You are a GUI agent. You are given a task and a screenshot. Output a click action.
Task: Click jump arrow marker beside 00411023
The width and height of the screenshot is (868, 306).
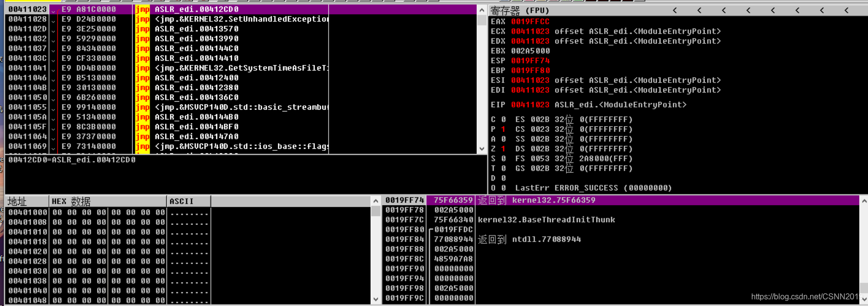pos(53,10)
